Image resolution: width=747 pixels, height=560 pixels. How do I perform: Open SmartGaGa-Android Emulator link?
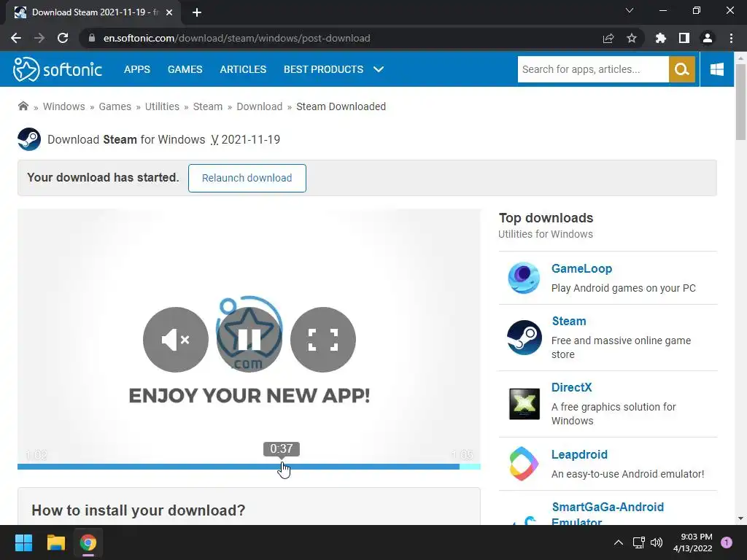[x=608, y=514]
